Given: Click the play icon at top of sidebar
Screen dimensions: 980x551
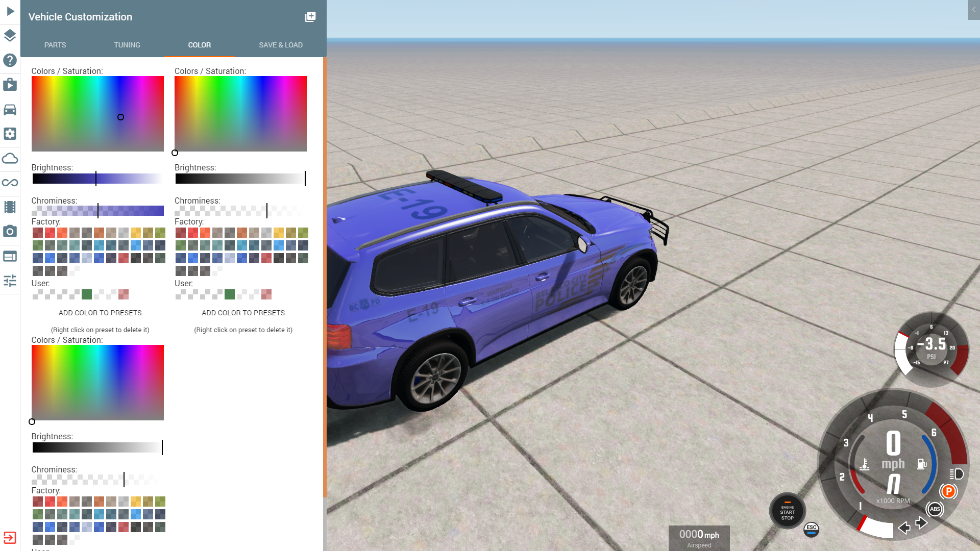Looking at the screenshot, I should (x=10, y=11).
